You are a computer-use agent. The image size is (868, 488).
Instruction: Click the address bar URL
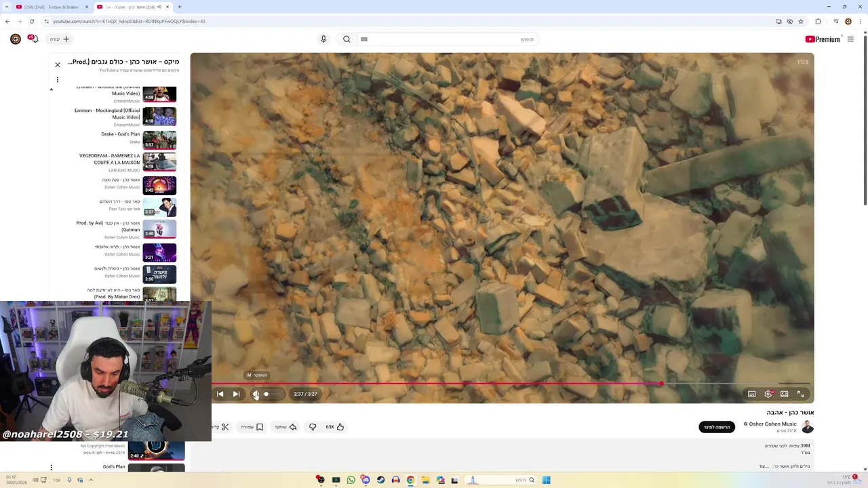[129, 21]
